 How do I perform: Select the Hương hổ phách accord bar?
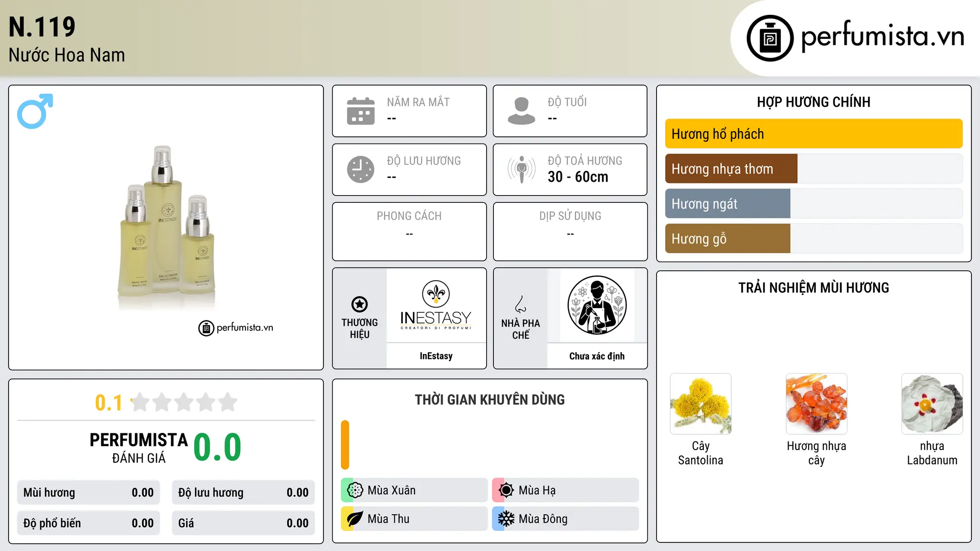813,134
